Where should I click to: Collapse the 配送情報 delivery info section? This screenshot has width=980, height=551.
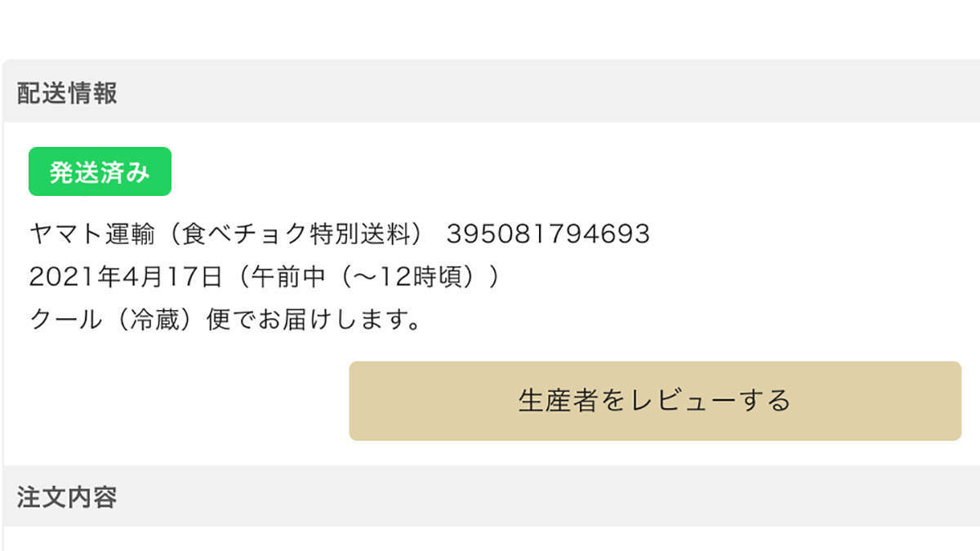pyautogui.click(x=64, y=93)
